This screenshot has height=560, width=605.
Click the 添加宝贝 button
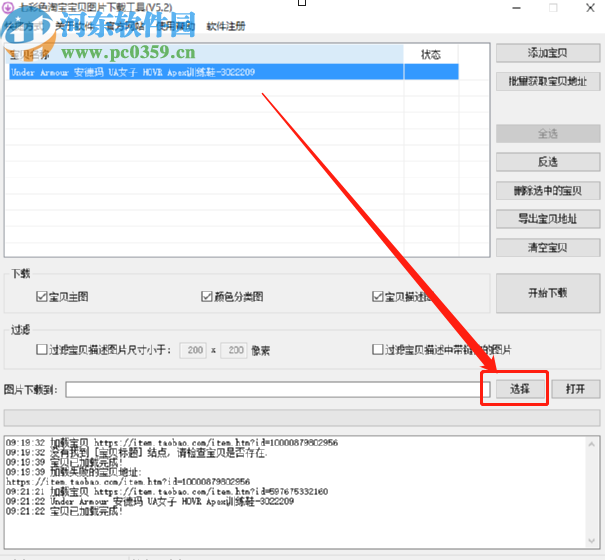(548, 53)
